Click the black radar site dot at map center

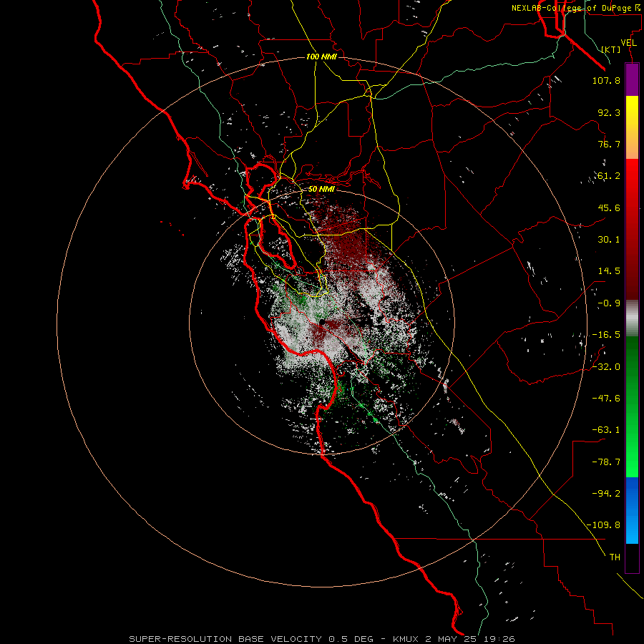click(322, 322)
